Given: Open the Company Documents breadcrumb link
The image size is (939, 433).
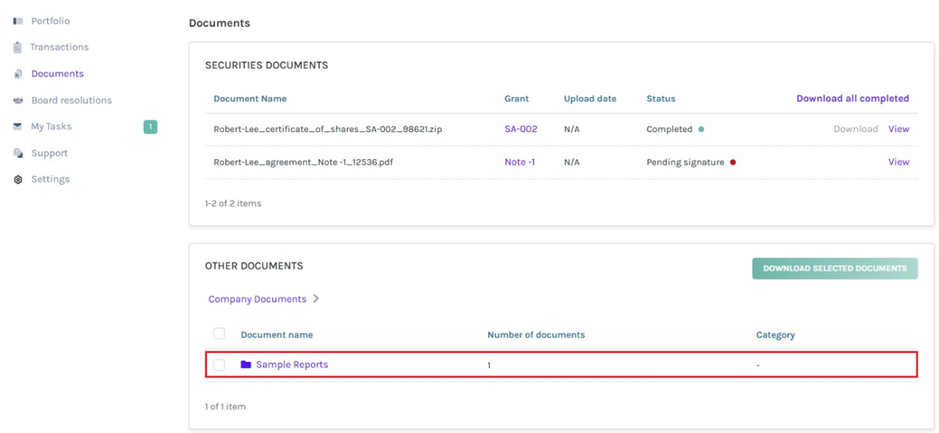Looking at the screenshot, I should tap(258, 299).
